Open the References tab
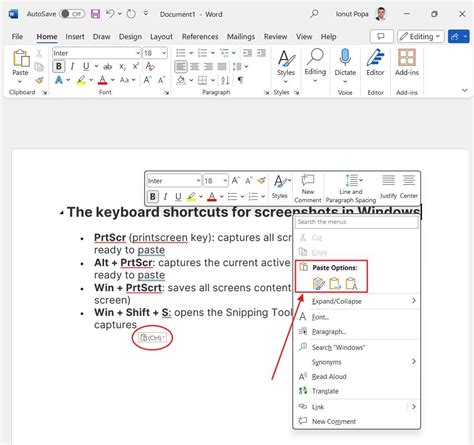Viewport: 474px width, 445px height. pyautogui.click(x=200, y=37)
